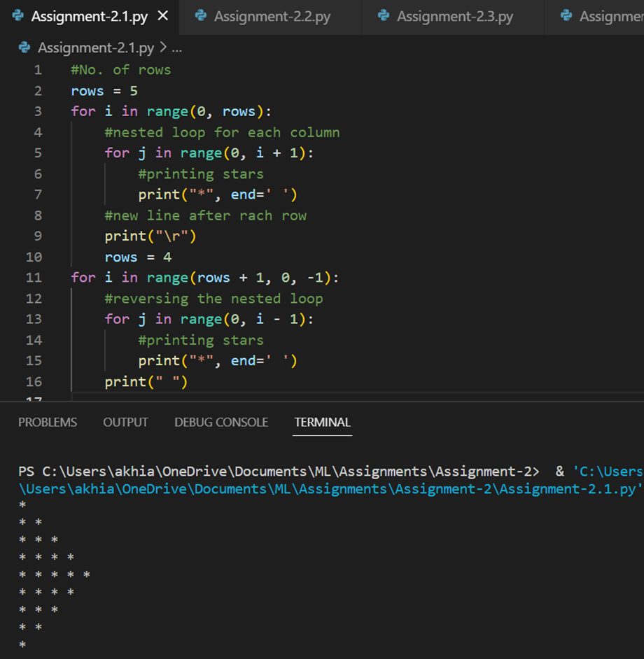Close the Assignment-2.1.py tab
Image resolution: width=644 pixels, height=659 pixels.
click(162, 15)
